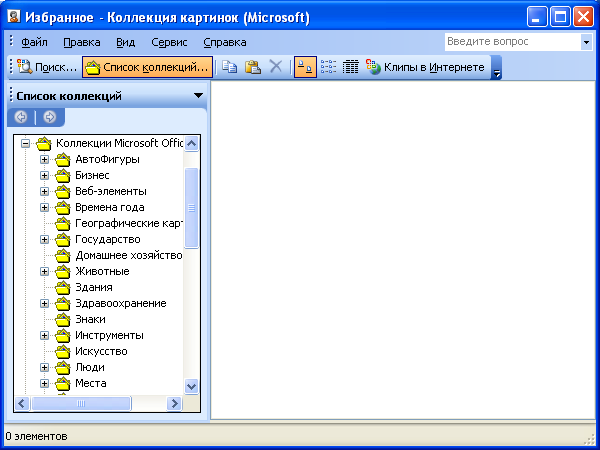This screenshot has width=600, height=450.
Task: Open the Справка menu
Action: tap(225, 42)
